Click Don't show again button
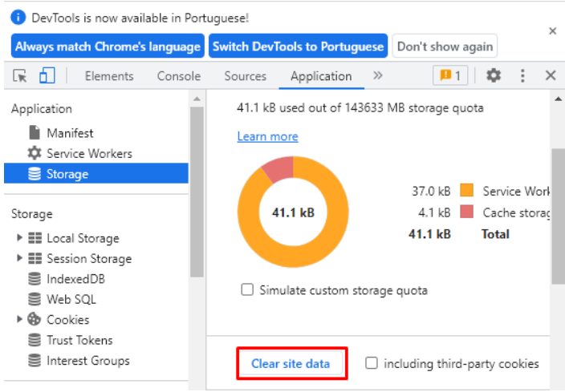This screenshot has height=392, width=565. pyautogui.click(x=445, y=46)
